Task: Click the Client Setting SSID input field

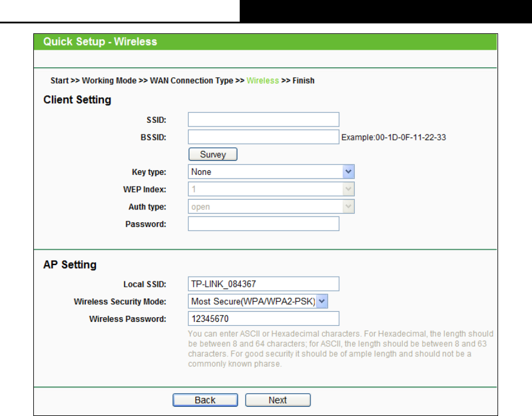Action: point(264,119)
